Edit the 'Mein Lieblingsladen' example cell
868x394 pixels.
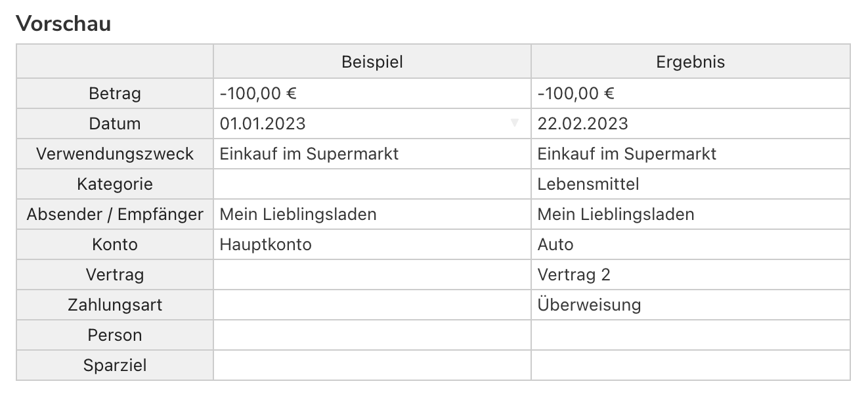372,214
